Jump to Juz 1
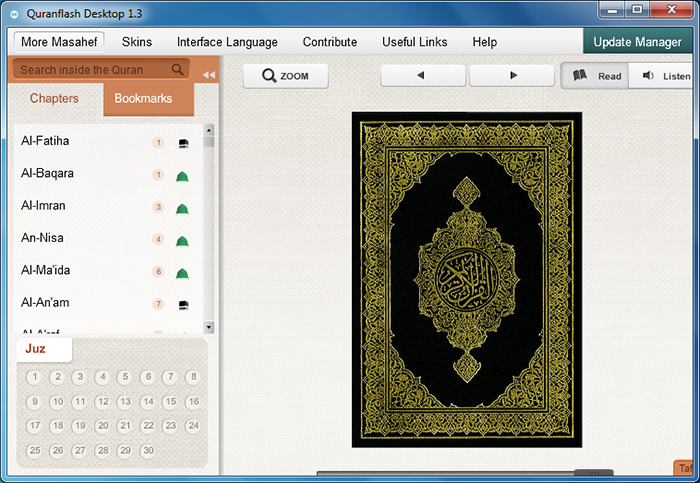 35,377
